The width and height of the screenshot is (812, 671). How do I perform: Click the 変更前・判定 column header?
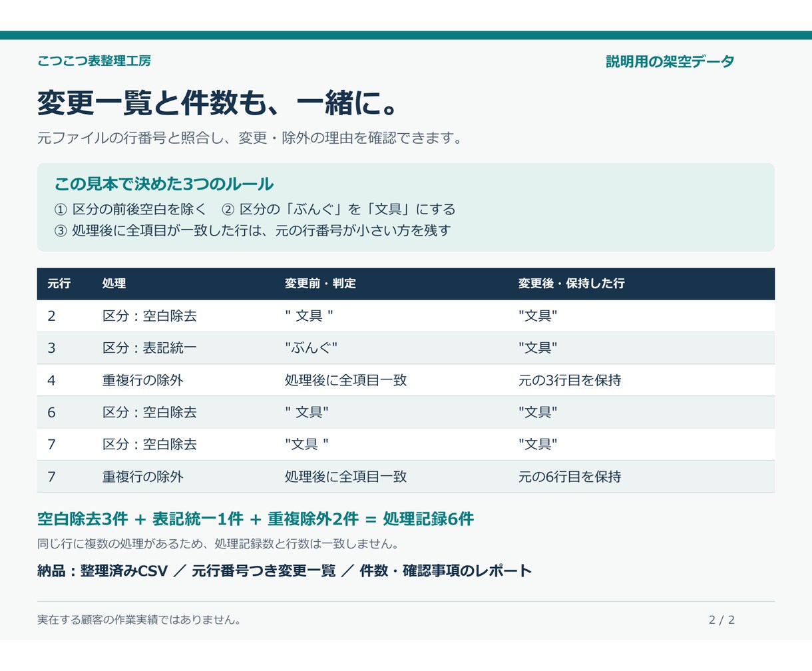(x=320, y=284)
